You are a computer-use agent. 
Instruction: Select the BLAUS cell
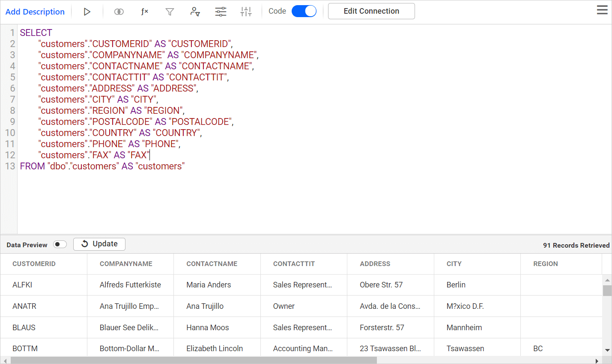[44, 328]
